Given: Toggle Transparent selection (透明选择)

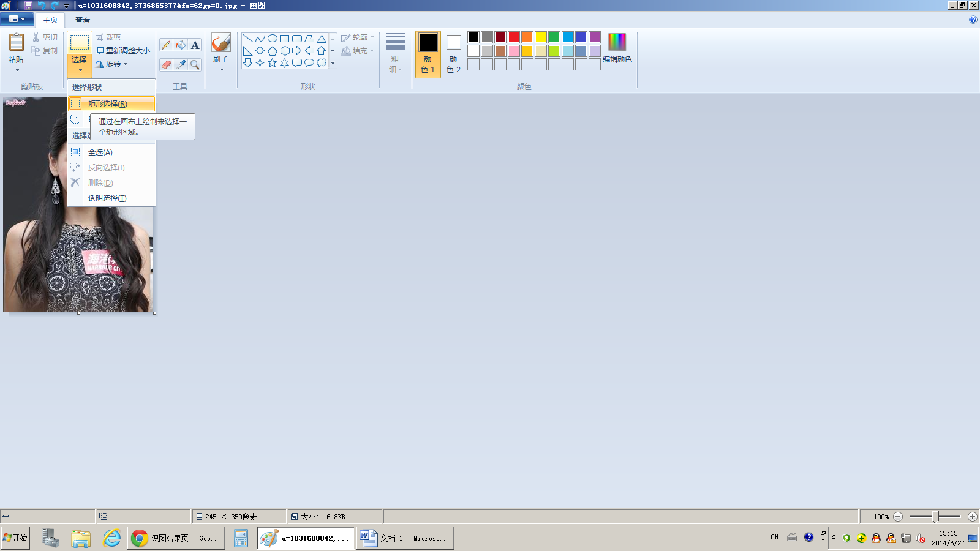Looking at the screenshot, I should 111,198.
